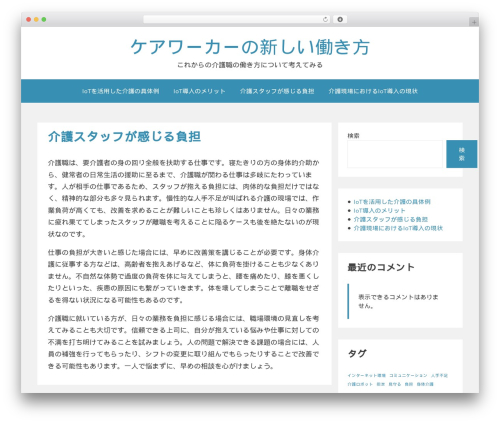Viewport: 500px width, 423px height.
Task: Select the インターネット環境 tag
Action: 366,375
